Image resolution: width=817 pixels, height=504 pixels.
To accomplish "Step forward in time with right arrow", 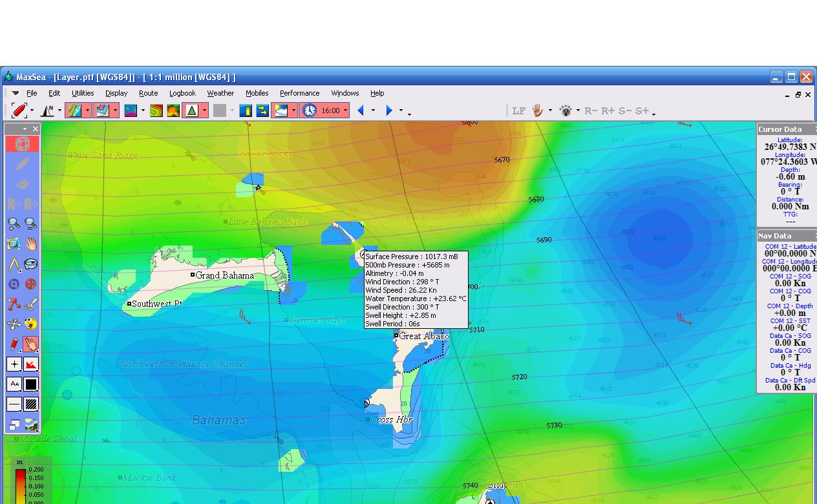I will [x=389, y=110].
